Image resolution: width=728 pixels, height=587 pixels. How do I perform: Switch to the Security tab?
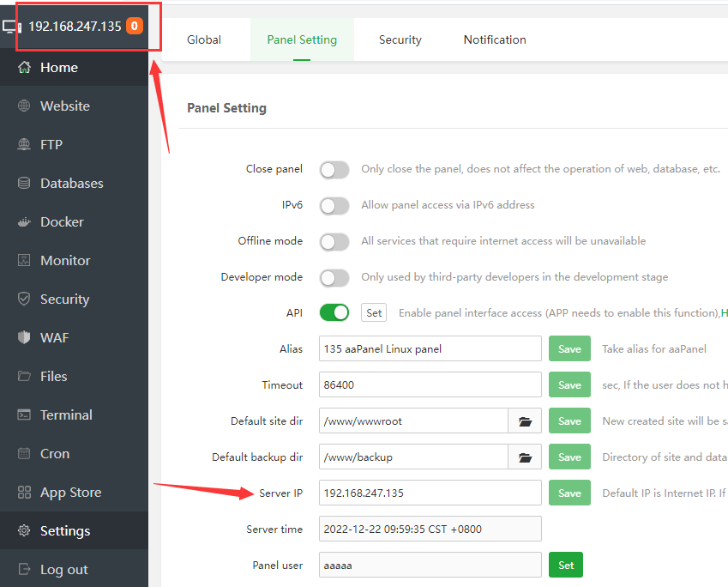point(400,39)
